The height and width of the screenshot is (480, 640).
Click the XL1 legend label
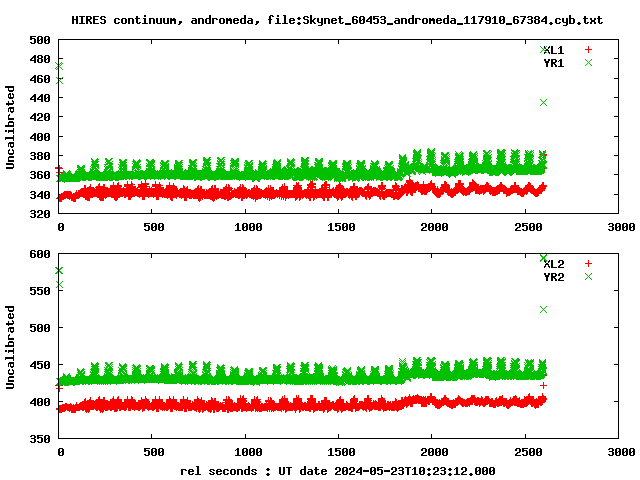click(554, 50)
